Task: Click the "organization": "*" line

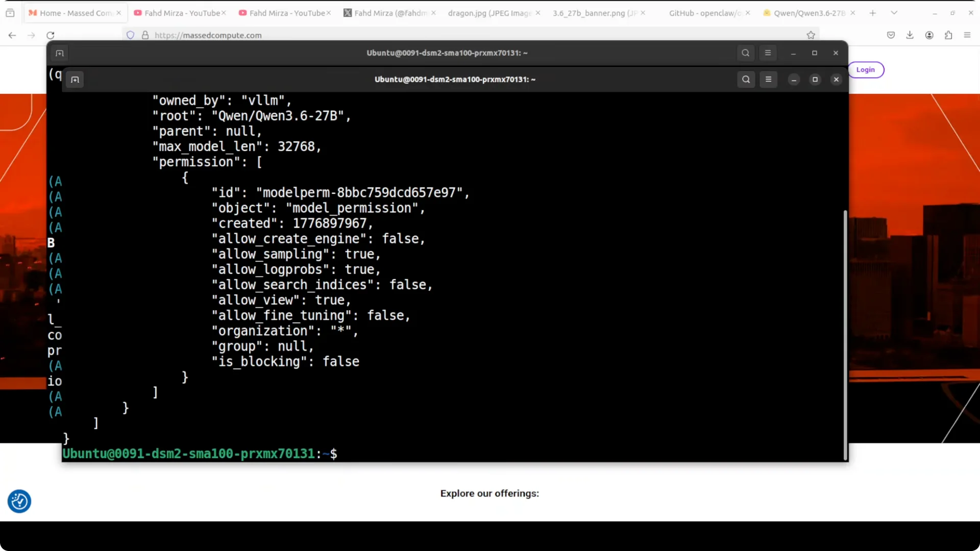Action: click(x=285, y=331)
